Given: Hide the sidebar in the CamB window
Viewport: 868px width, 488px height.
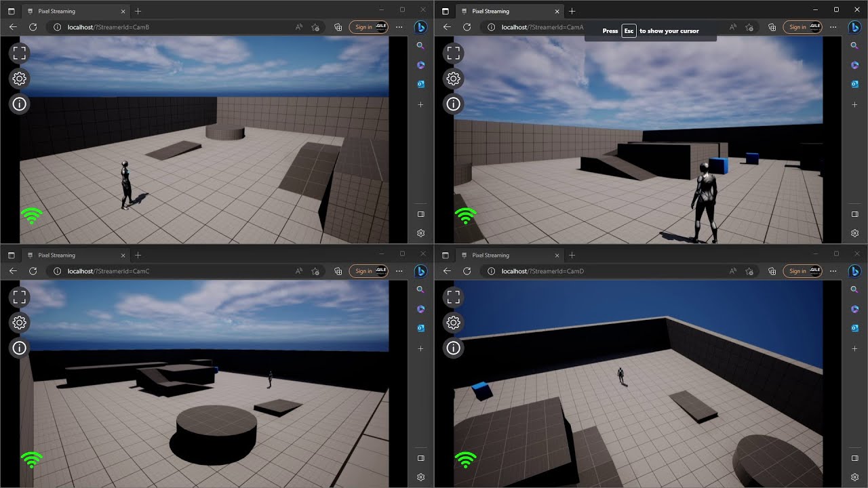Looking at the screenshot, I should [420, 214].
